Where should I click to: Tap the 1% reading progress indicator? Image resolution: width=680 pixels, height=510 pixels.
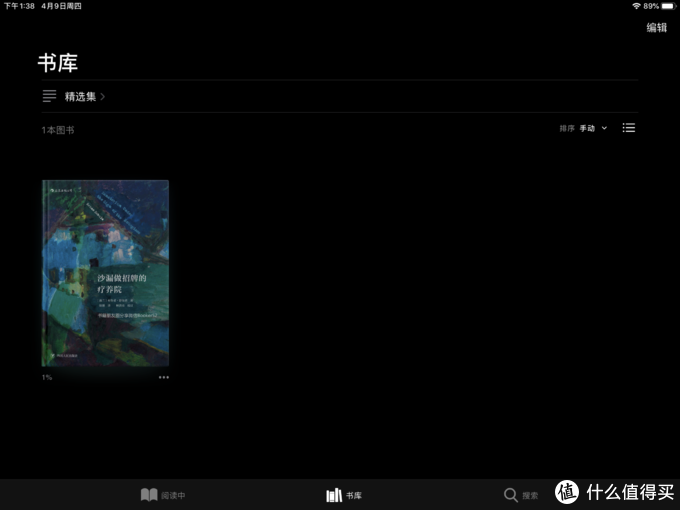tap(47, 377)
